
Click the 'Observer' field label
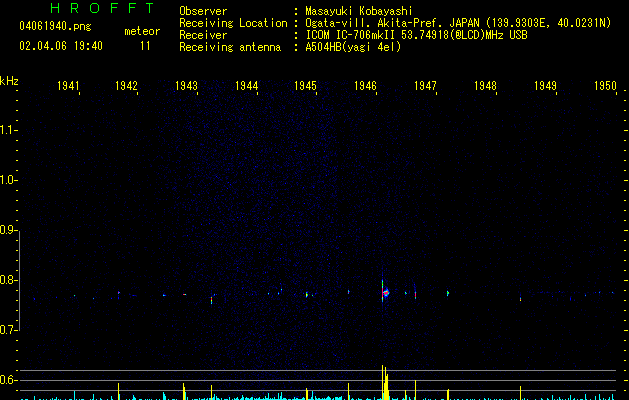[x=203, y=11]
